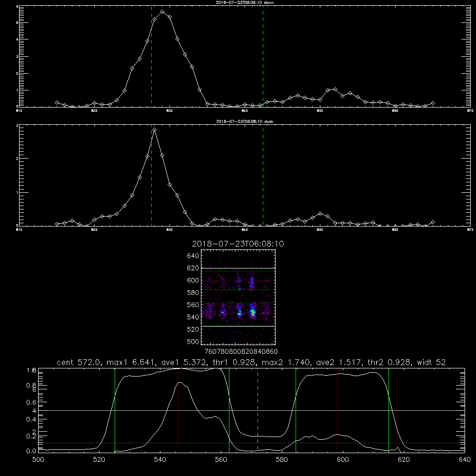Click the 580 label on the detector image axis
Viewport: 476px width, 476px height.
click(x=193, y=293)
